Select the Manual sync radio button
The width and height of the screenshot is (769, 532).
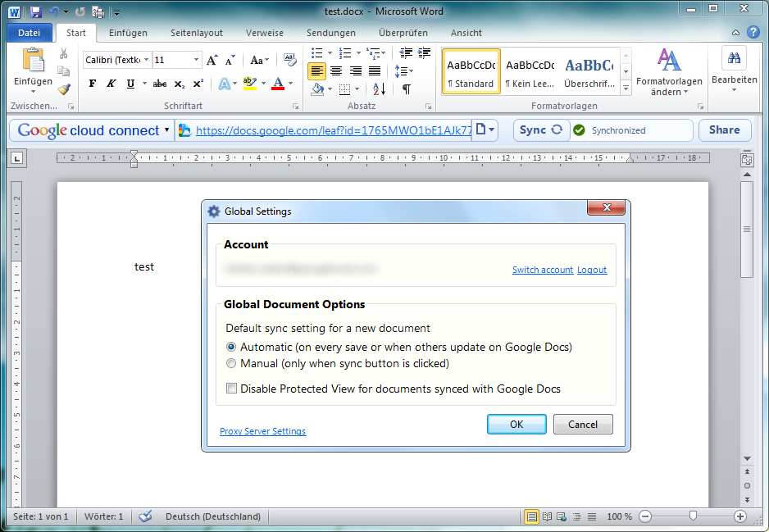pos(231,363)
